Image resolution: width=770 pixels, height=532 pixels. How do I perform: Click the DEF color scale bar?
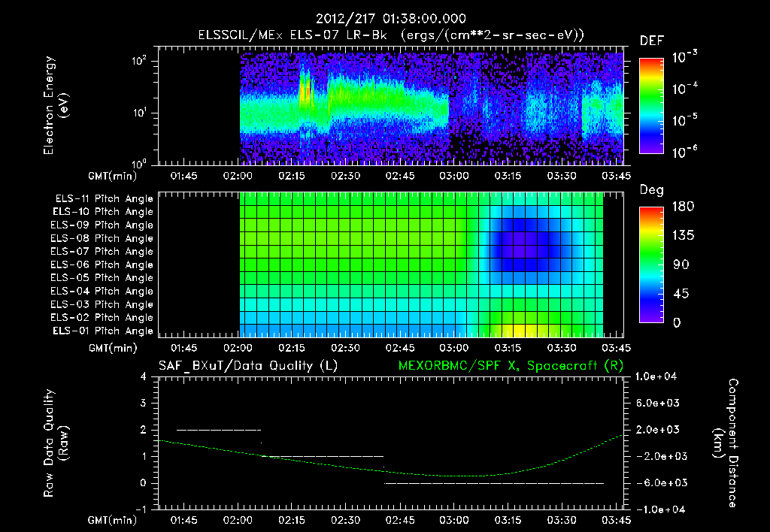[651, 106]
